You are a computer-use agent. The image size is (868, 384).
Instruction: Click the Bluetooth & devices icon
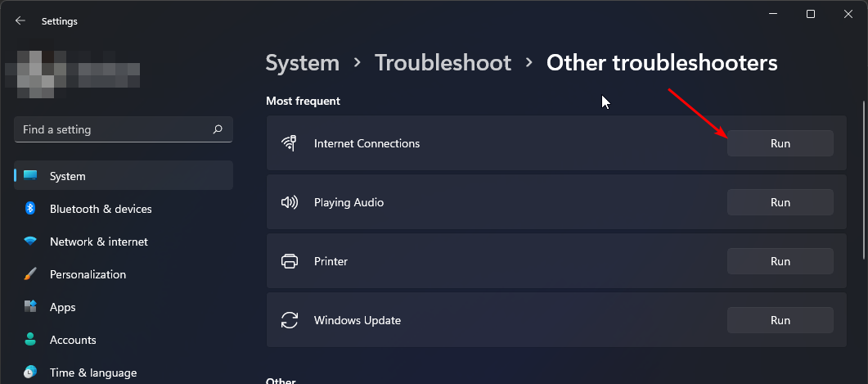click(x=30, y=209)
